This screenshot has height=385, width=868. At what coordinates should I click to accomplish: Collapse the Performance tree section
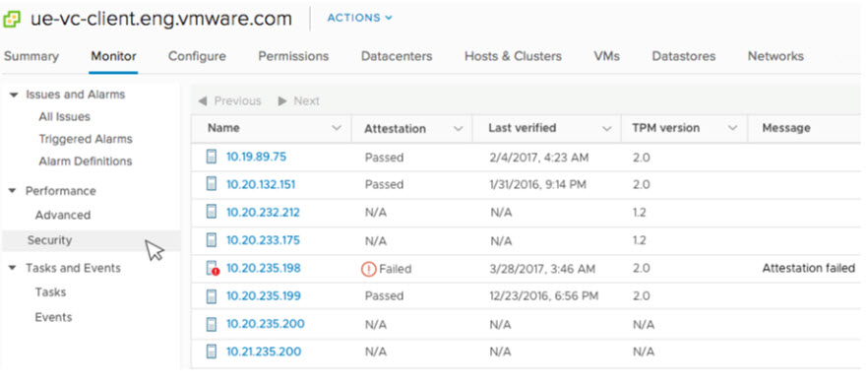point(14,191)
